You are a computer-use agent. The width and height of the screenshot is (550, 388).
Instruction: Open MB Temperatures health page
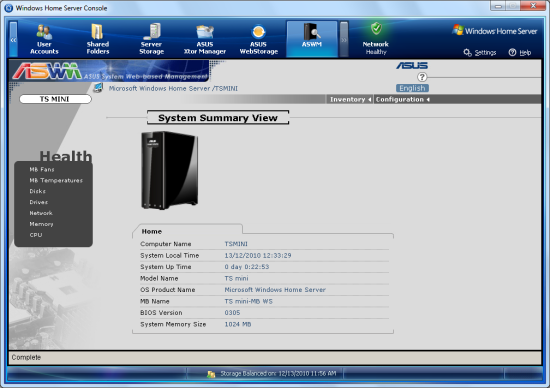(56, 180)
